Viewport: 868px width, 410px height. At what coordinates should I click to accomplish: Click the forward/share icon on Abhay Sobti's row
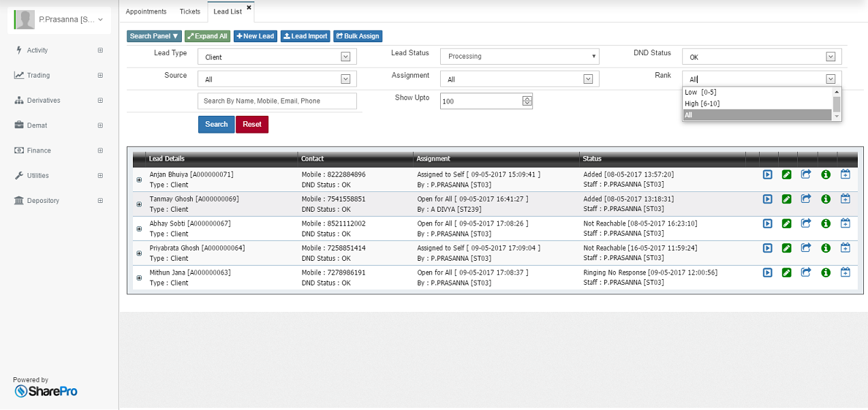806,223
